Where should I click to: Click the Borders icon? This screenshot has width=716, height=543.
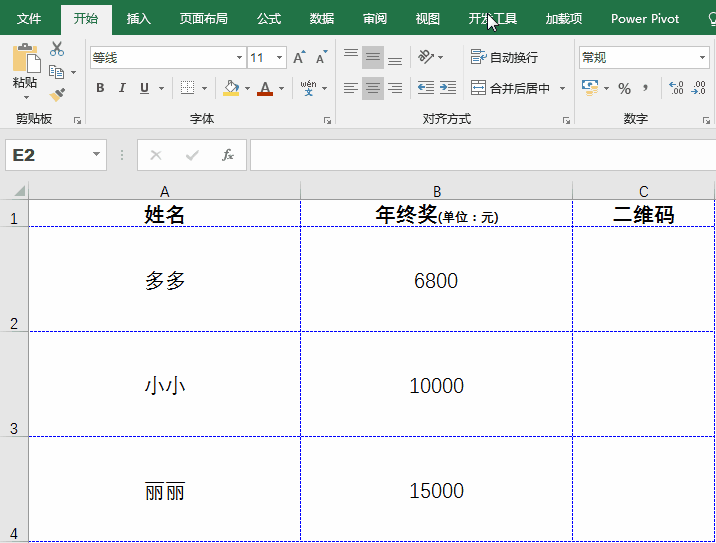pyautogui.click(x=187, y=88)
